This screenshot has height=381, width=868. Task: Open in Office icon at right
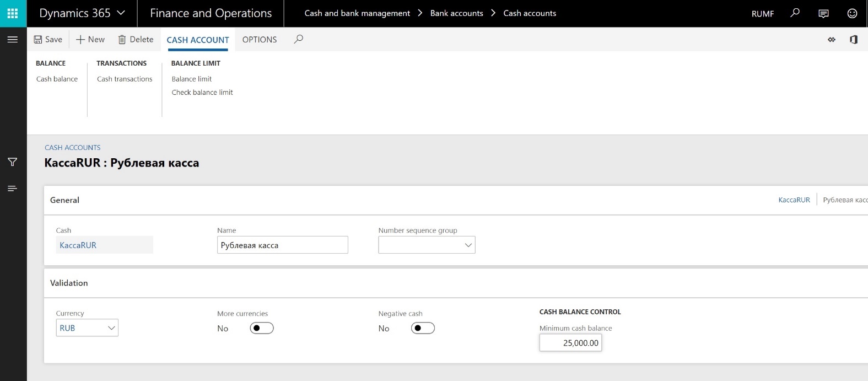(x=854, y=40)
